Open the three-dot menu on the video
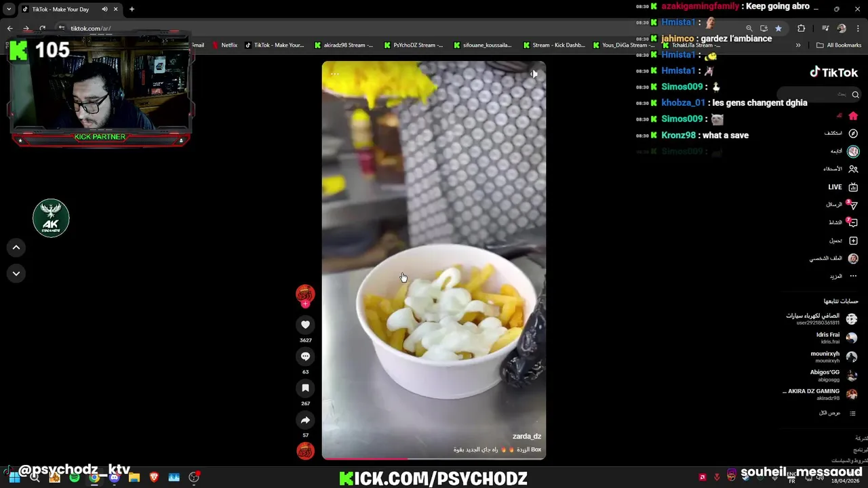The image size is (868, 488). 334,74
